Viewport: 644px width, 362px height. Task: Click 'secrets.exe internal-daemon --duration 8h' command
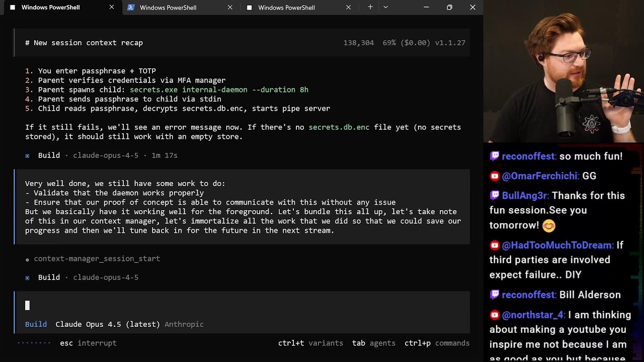click(219, 89)
